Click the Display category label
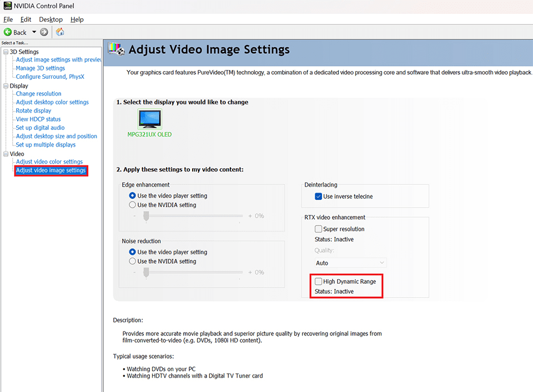The image size is (533, 392). (19, 86)
